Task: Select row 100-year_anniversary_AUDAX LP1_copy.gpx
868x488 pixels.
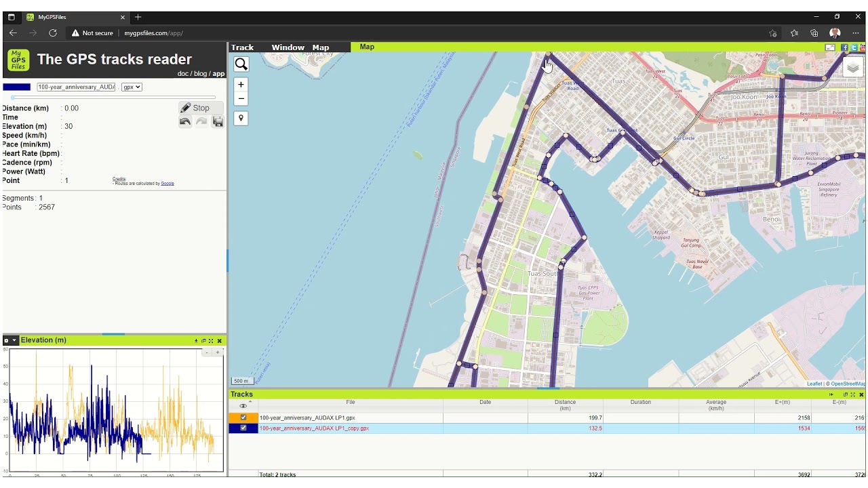Action: pyautogui.click(x=547, y=428)
